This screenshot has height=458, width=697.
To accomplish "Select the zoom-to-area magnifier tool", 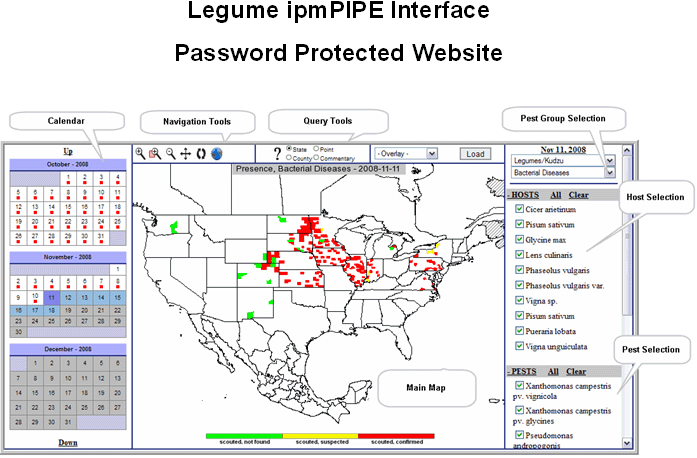I will pyautogui.click(x=155, y=154).
